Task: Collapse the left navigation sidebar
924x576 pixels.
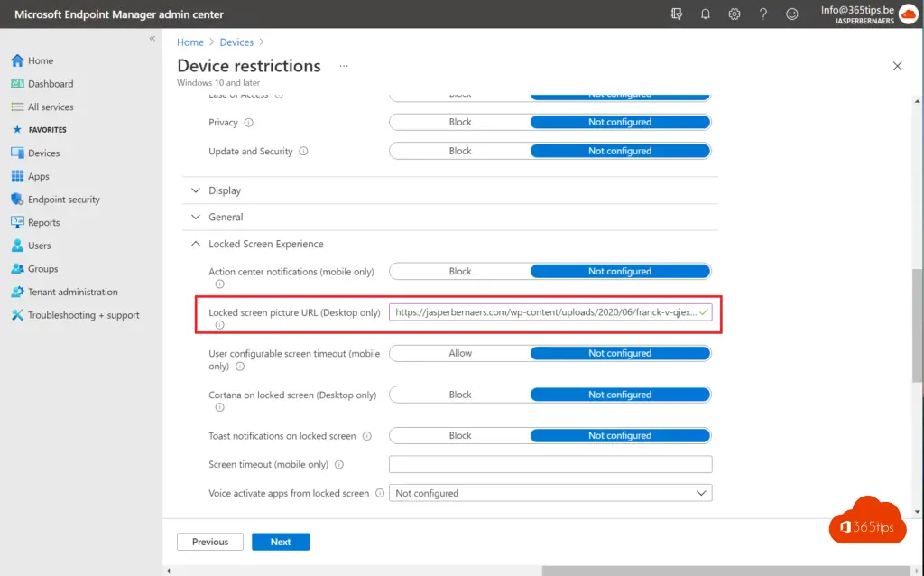Action: pos(152,40)
